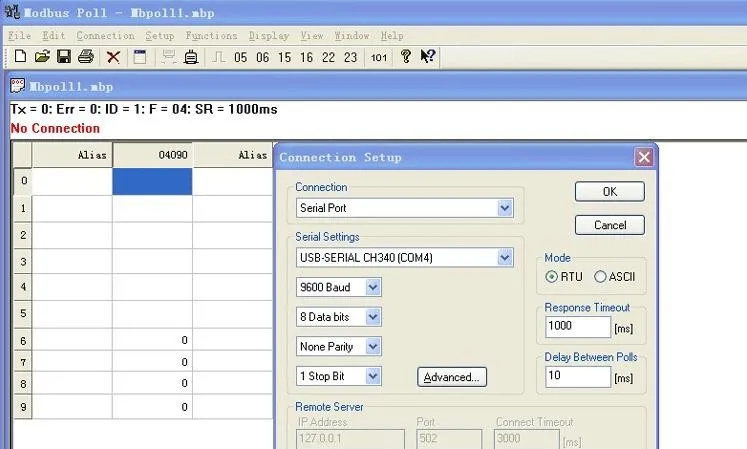The image size is (747, 449).
Task: Click row header 3 in table
Action: 23,261
